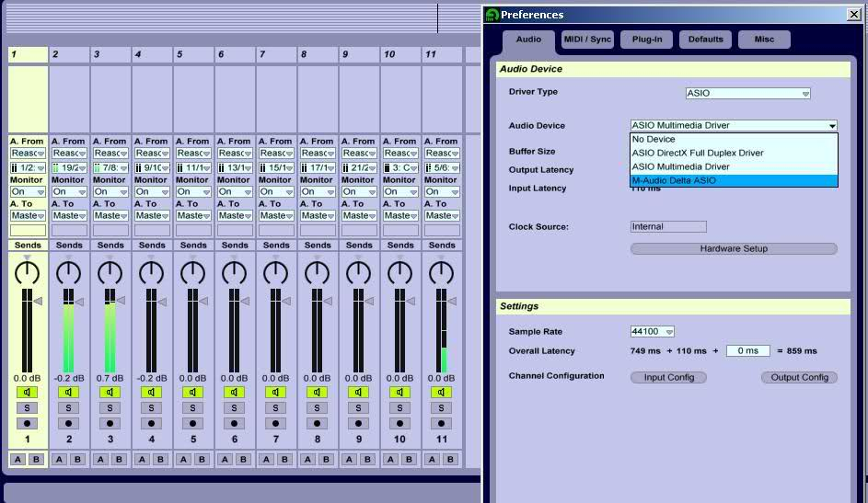Screen dimensions: 868x503
Task: Mute track 10 using its speaker icon
Action: [400, 393]
